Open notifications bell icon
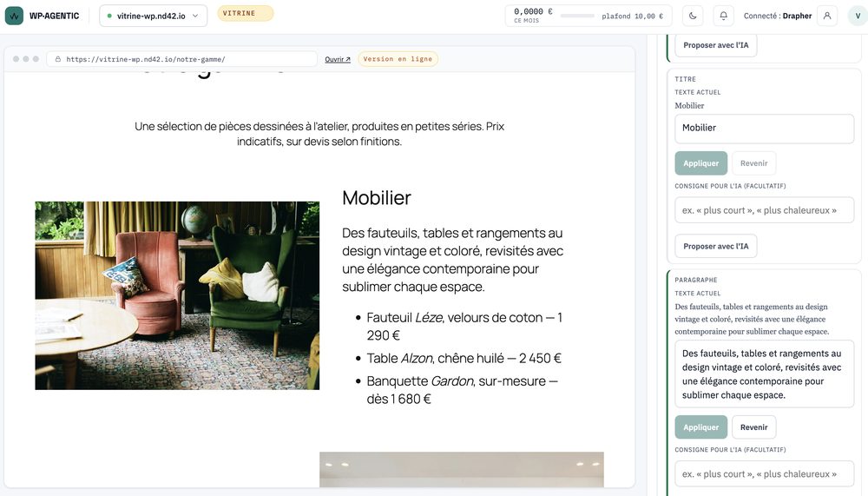This screenshot has width=868, height=496. tap(724, 16)
